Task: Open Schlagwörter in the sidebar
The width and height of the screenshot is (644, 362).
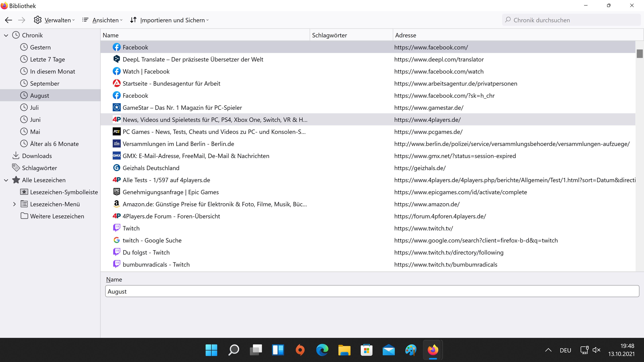Action: 39,168
